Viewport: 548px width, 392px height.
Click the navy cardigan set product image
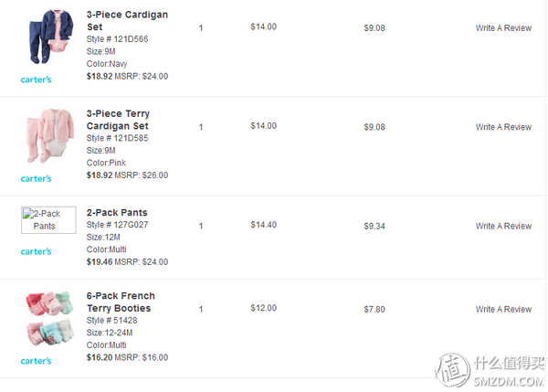[x=50, y=37]
